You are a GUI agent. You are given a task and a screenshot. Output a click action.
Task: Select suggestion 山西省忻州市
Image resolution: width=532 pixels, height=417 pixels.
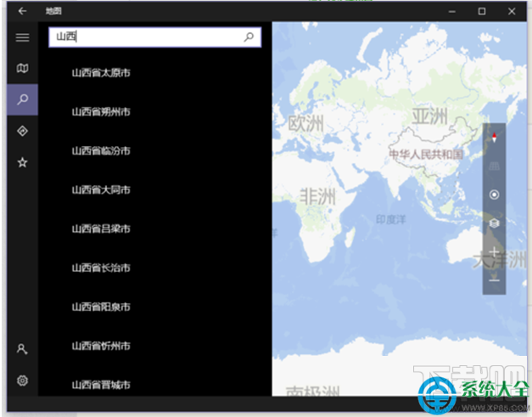tap(101, 346)
